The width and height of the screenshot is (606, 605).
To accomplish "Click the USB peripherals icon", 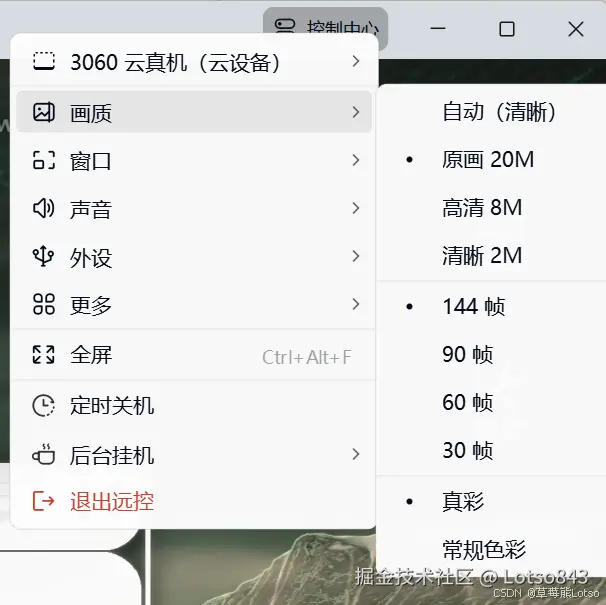I will [44, 256].
